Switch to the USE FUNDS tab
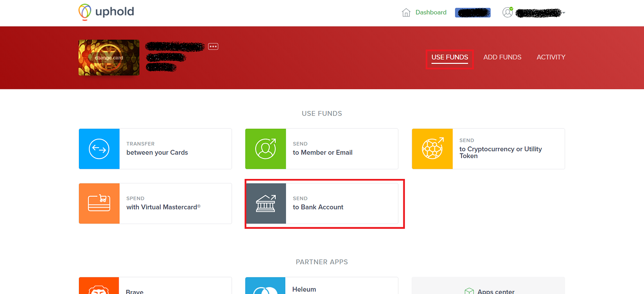This screenshot has height=294, width=644. [x=450, y=58]
